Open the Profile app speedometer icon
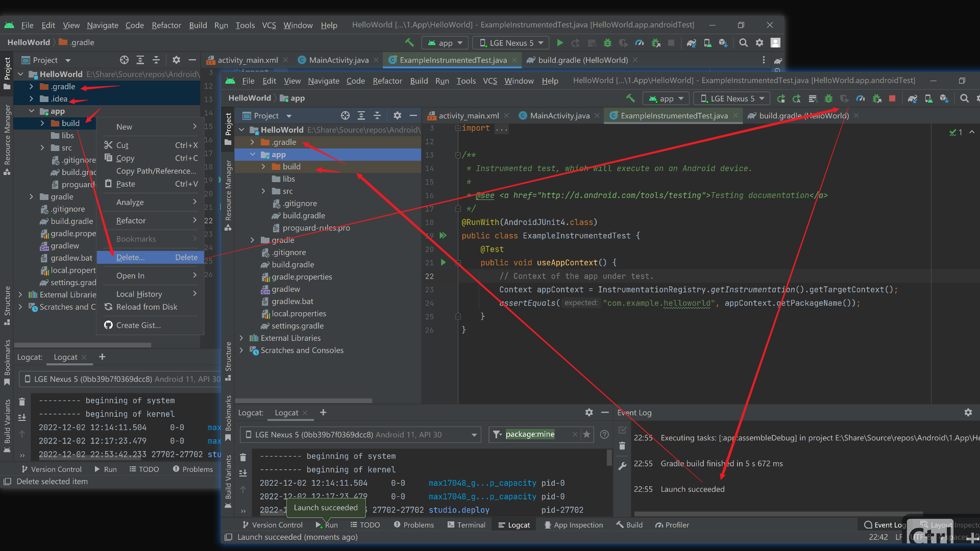This screenshot has width=980, height=551. [861, 98]
